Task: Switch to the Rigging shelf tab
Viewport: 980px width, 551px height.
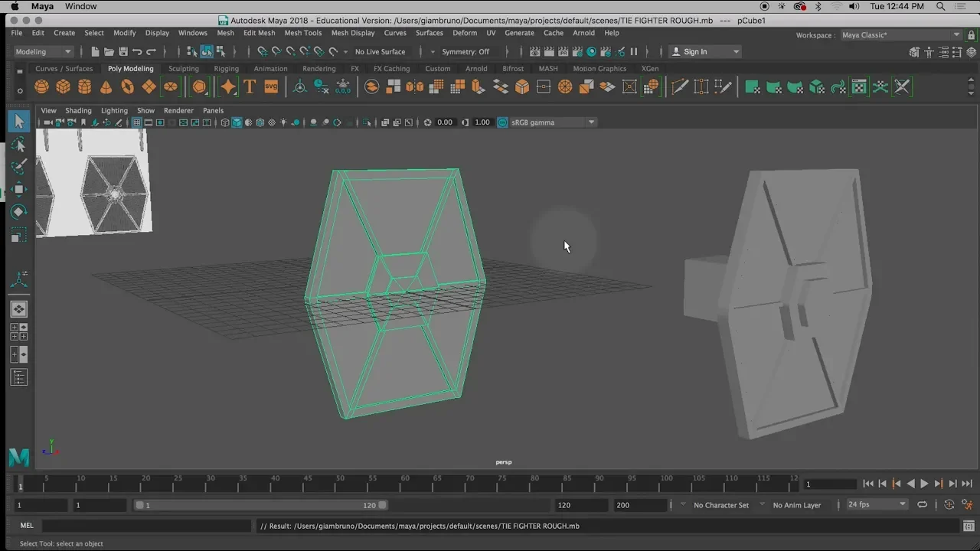Action: pyautogui.click(x=226, y=68)
